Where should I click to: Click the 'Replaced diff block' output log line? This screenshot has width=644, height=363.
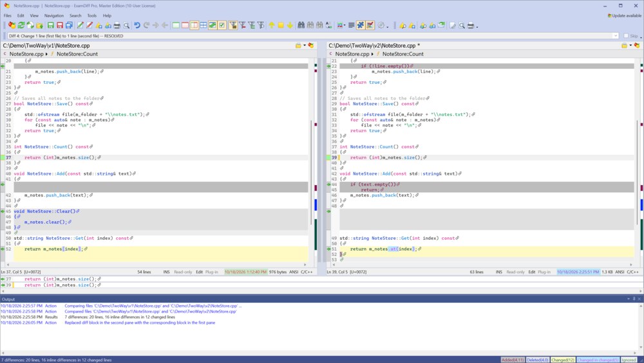point(140,323)
